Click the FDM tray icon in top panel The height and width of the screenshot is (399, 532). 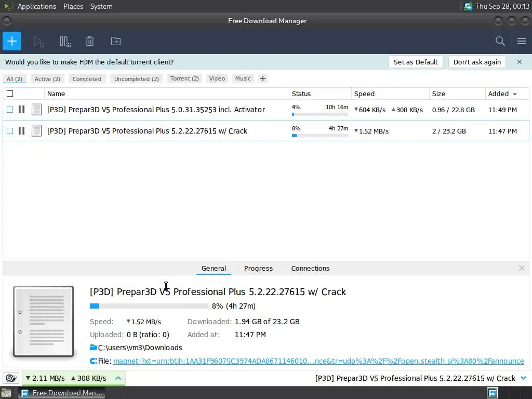tap(468, 6)
